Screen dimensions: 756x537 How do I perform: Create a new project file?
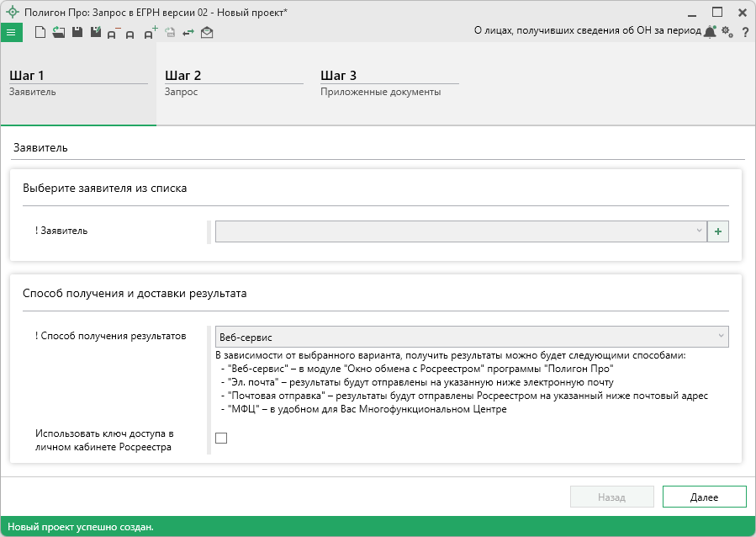pyautogui.click(x=40, y=33)
